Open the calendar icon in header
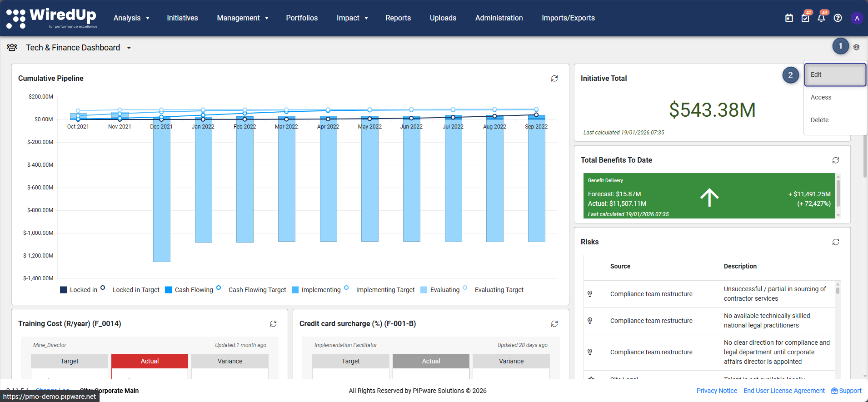Screen dimensions: 868x402 tap(789, 18)
